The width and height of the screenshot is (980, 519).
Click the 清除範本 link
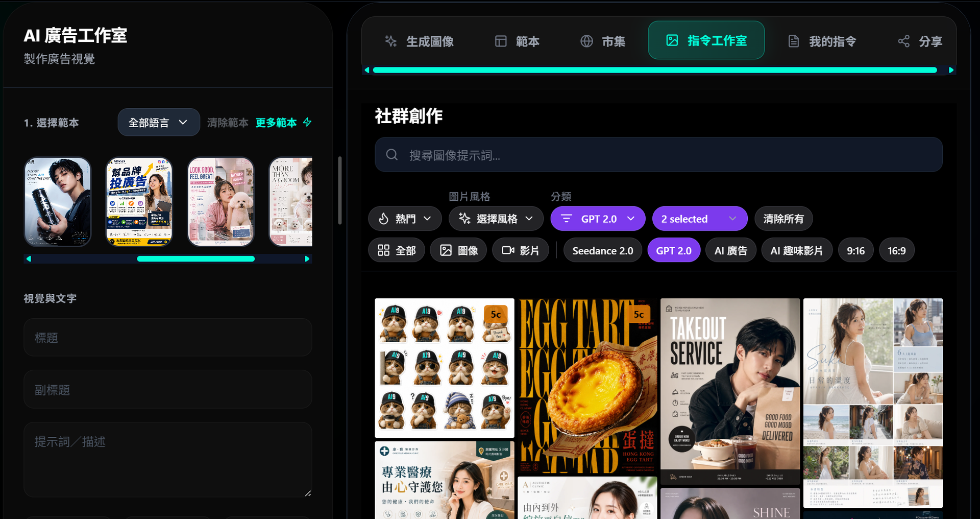pyautogui.click(x=228, y=123)
